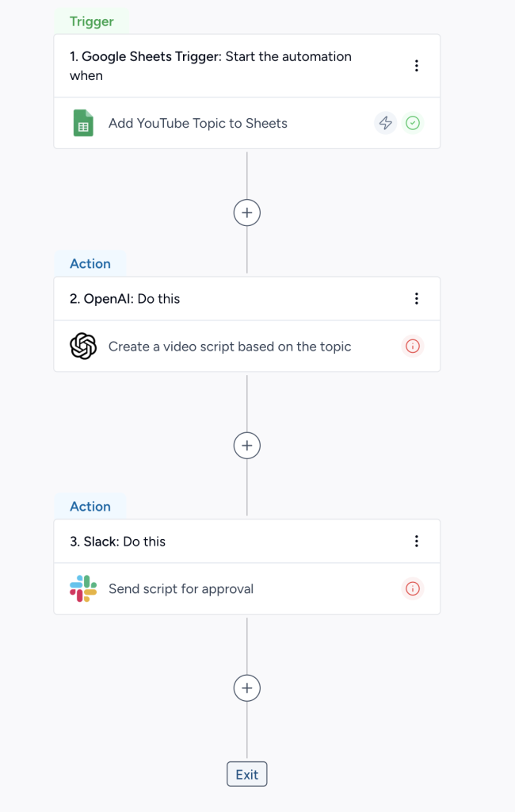This screenshot has width=515, height=812.
Task: Open 'Create a video script based on the topic'
Action: tap(230, 347)
